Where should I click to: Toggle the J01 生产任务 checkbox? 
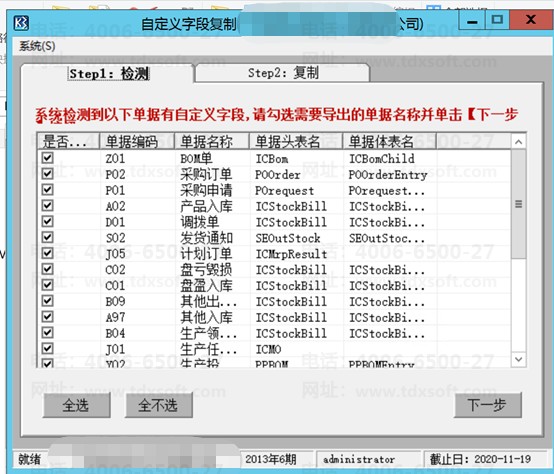pos(48,349)
